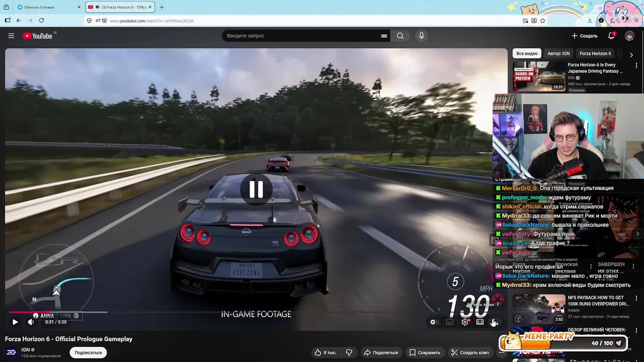This screenshot has width=644, height=362.
Task: Open Japanese Driving Fantasy video thumbnail
Action: 539,76
